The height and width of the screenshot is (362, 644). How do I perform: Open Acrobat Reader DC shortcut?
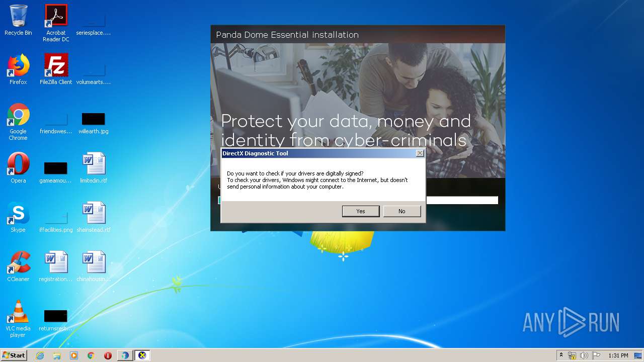coord(56,23)
